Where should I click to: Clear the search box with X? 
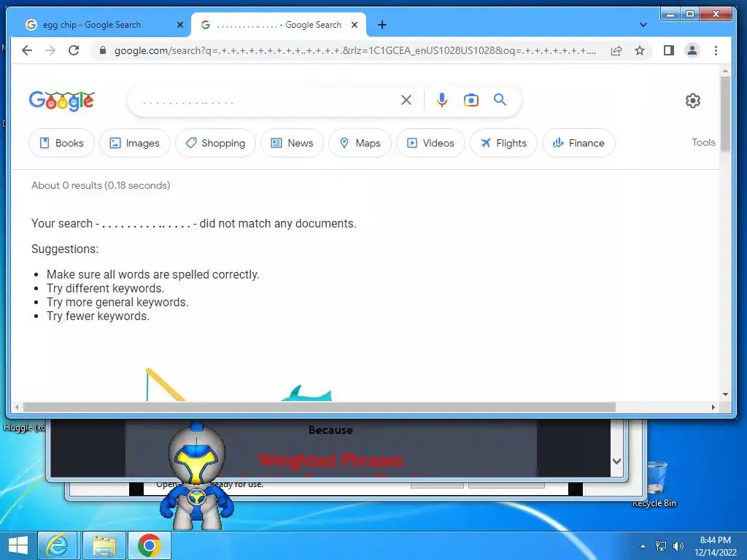pyautogui.click(x=406, y=100)
